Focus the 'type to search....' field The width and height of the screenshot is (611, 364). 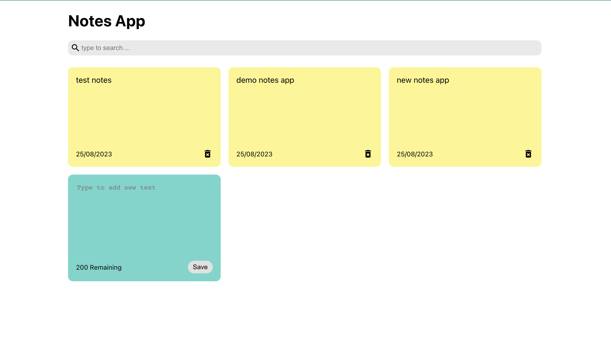pos(310,48)
